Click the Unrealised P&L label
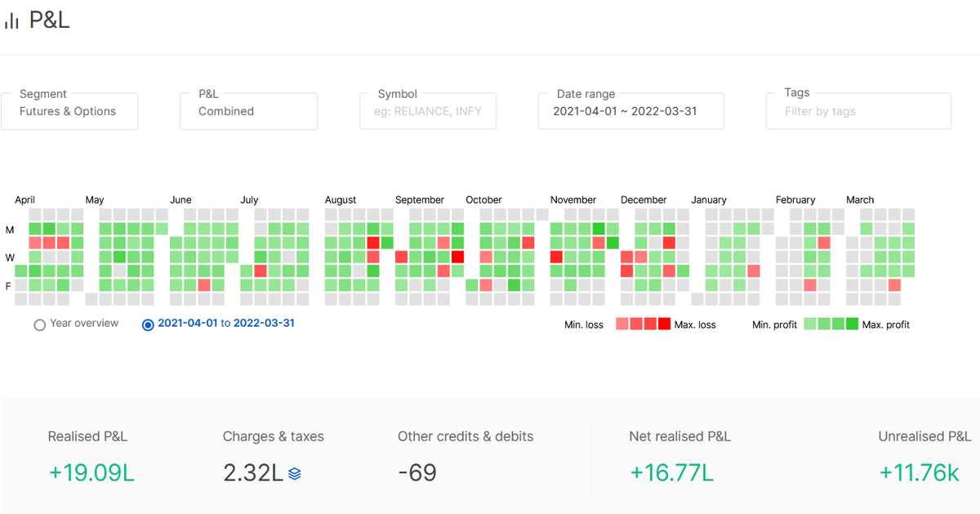This screenshot has width=980, height=514. 924,436
